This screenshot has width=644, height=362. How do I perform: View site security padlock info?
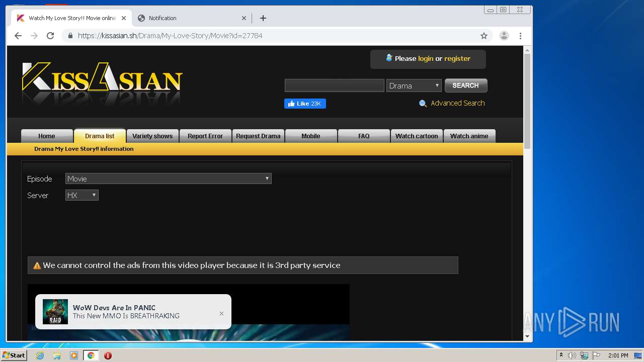[70, 36]
